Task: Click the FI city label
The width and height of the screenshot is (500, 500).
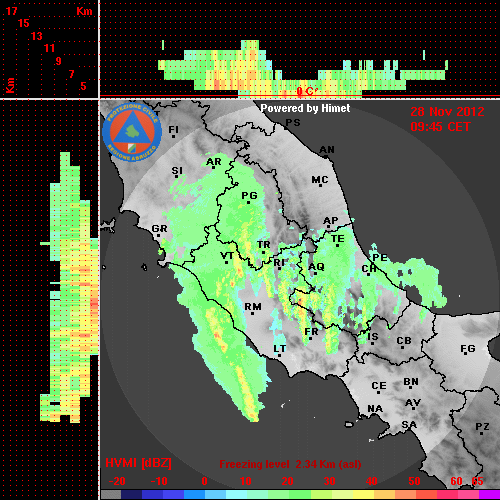Action: coord(173,130)
